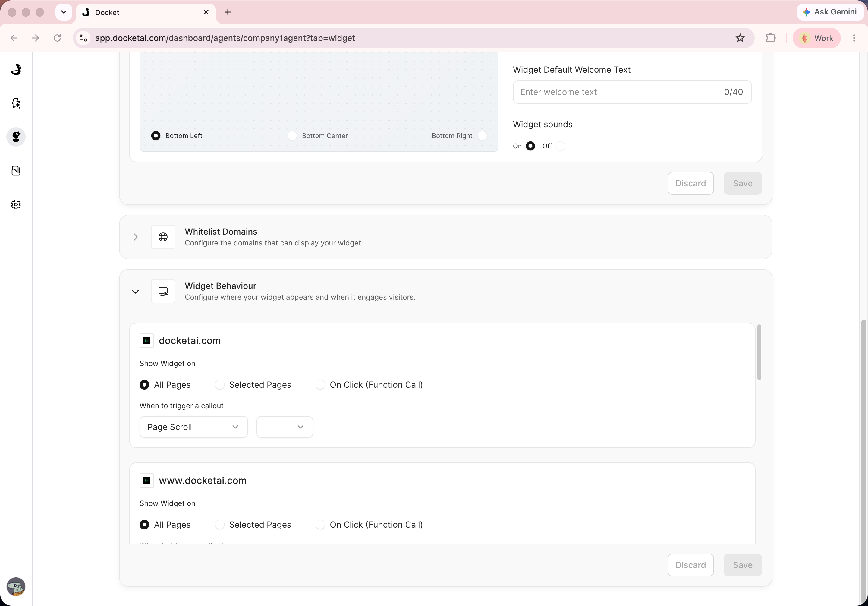Open the Chrome three-dot menu
Image resolution: width=868 pixels, height=606 pixels.
pyautogui.click(x=854, y=38)
